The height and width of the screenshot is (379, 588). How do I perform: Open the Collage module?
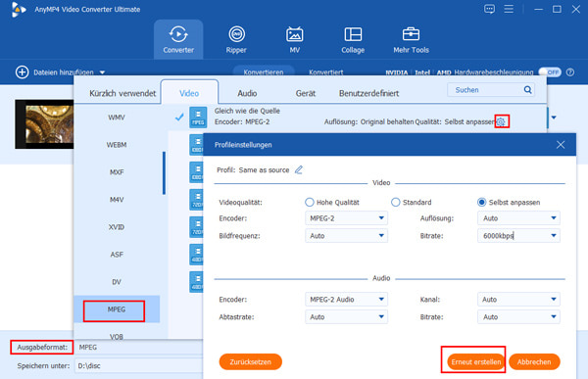coord(353,40)
